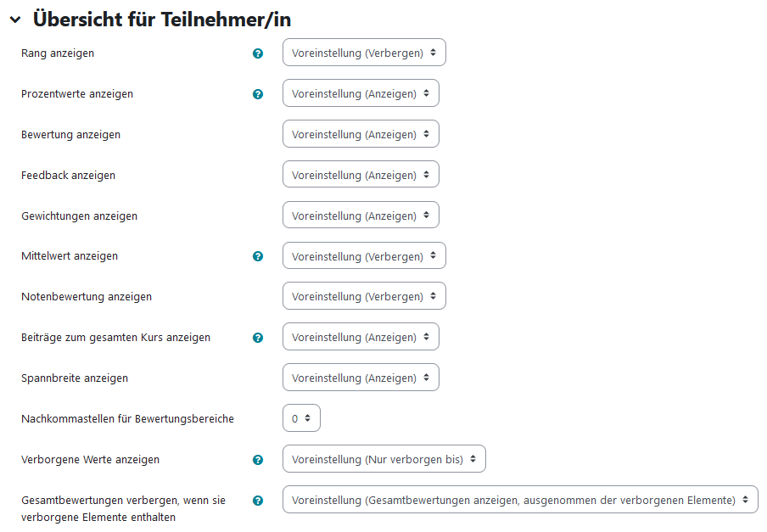
Task: Open the Mittelwert anzeigen dropdown
Action: pos(364,255)
